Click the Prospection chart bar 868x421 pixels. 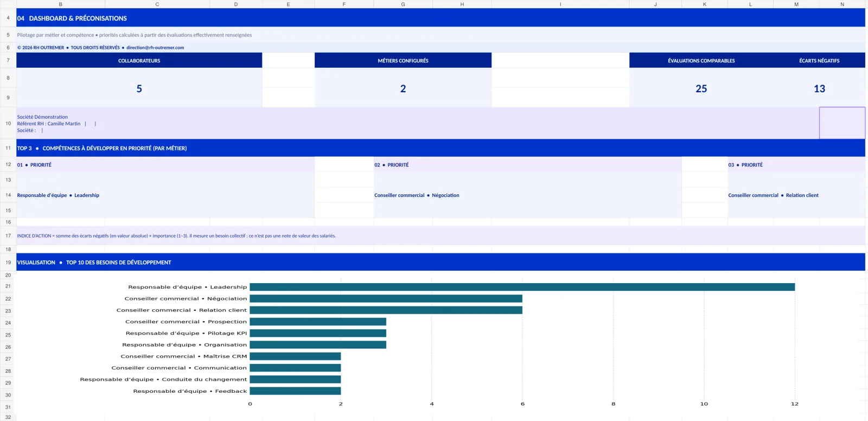(x=318, y=322)
